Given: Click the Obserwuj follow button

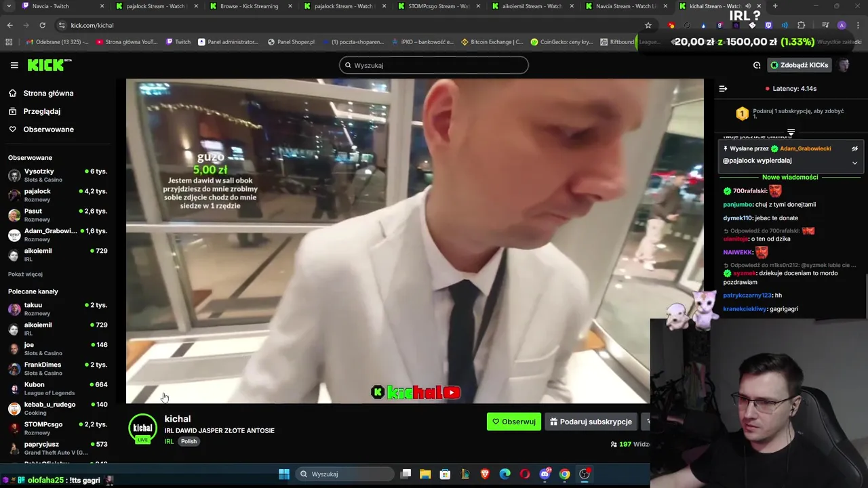Looking at the screenshot, I should [x=514, y=422].
